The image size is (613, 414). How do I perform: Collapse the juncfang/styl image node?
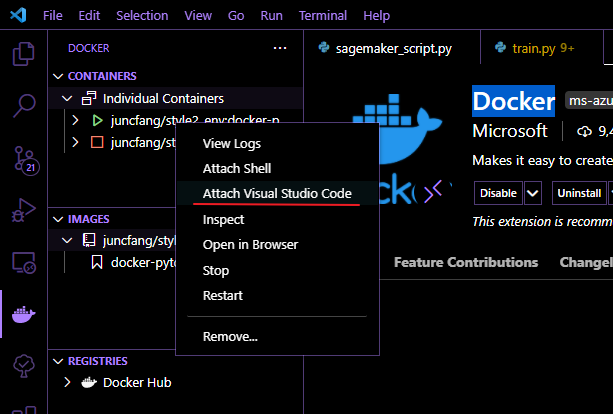pos(67,240)
